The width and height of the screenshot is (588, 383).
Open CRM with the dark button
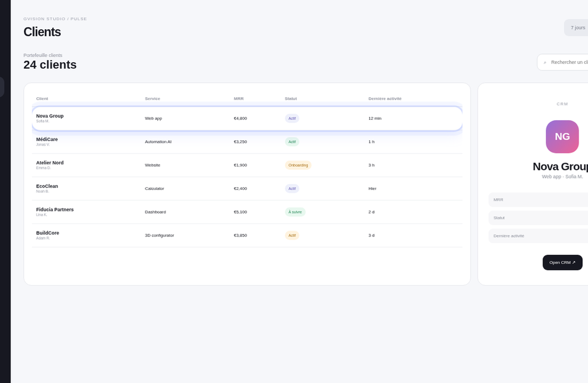pyautogui.click(x=562, y=262)
